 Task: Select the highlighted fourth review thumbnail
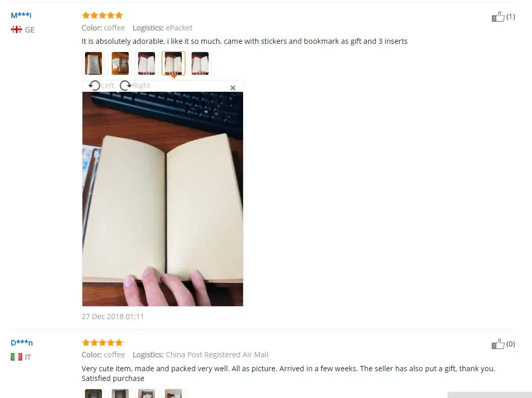pos(174,63)
